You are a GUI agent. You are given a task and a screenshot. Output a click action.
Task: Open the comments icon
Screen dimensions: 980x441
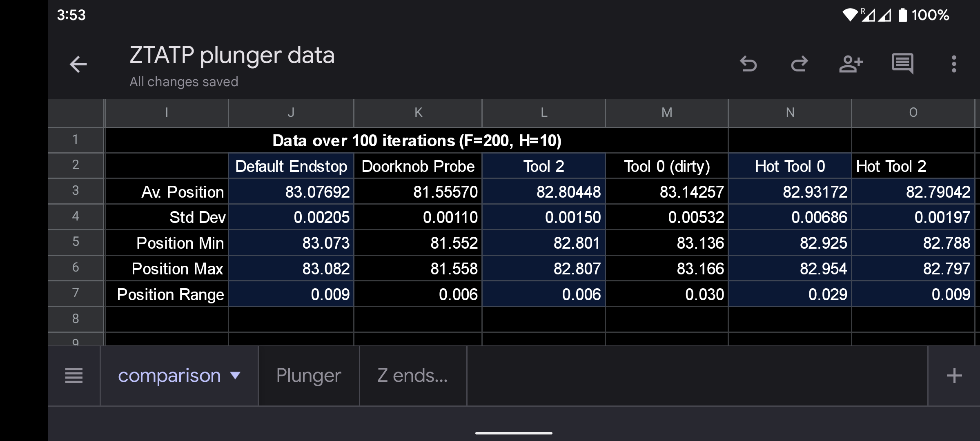pyautogui.click(x=902, y=64)
